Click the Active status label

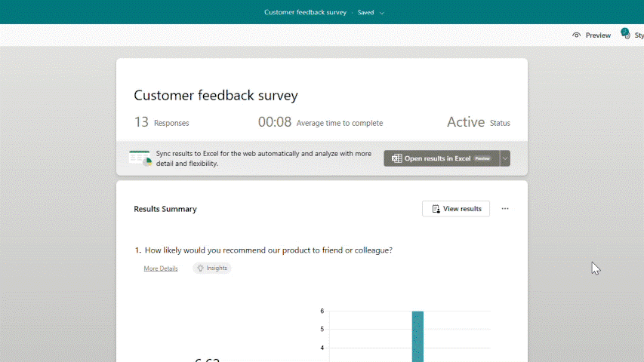(466, 122)
